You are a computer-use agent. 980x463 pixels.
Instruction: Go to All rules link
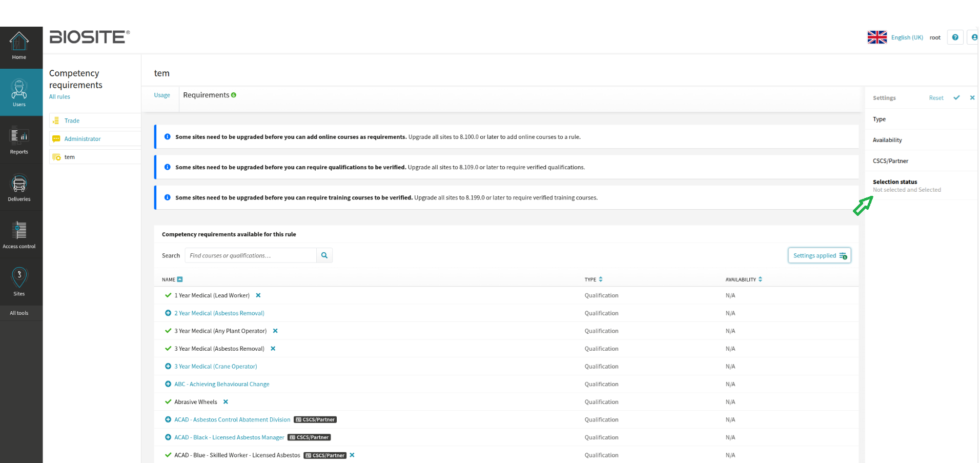59,97
